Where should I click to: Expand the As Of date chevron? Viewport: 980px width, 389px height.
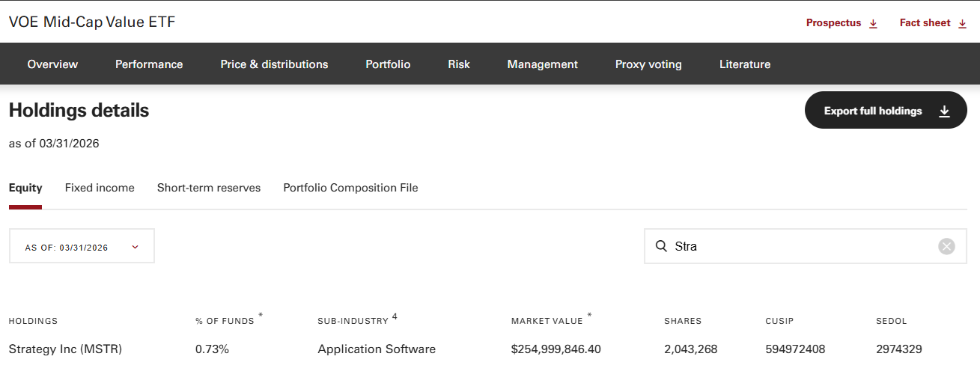click(135, 247)
